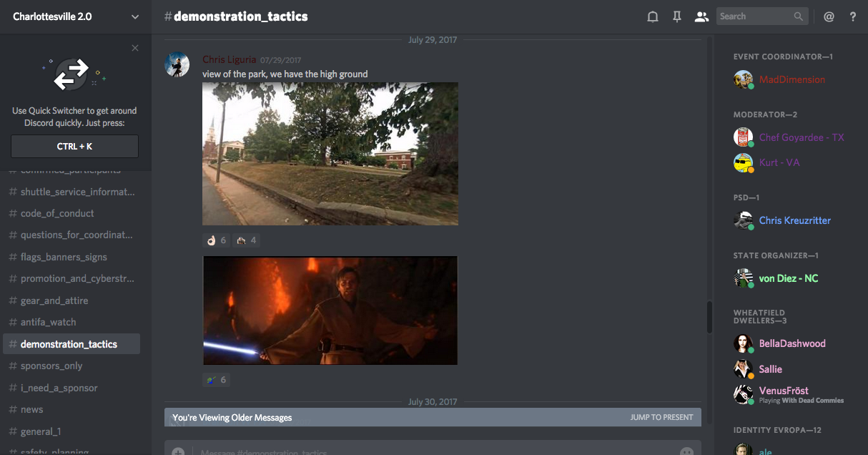Open the antifa_watch channel

coord(48,322)
